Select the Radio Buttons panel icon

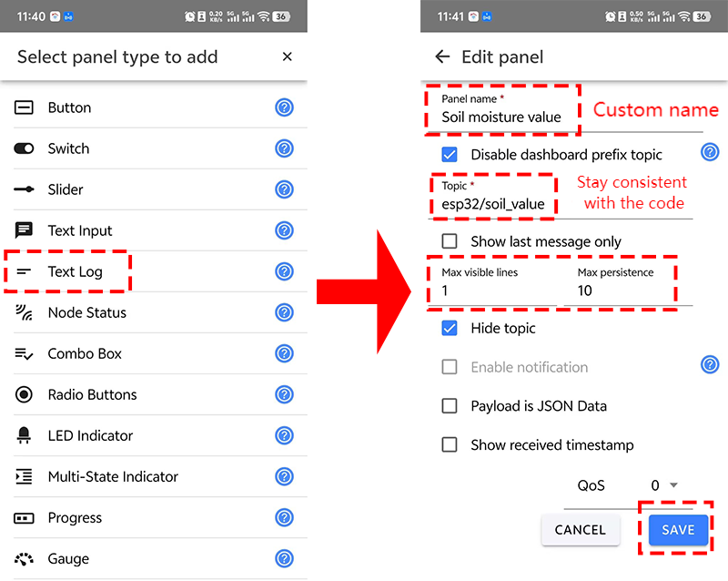[24, 394]
